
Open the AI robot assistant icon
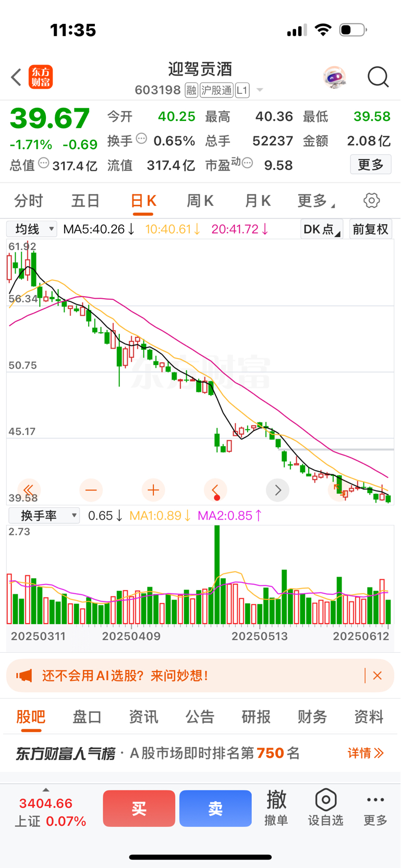(x=334, y=77)
